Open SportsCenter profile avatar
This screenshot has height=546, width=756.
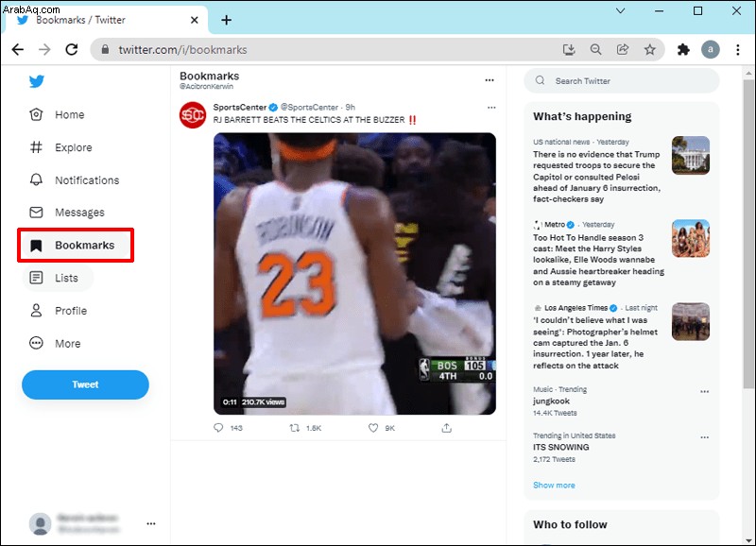[x=193, y=115]
